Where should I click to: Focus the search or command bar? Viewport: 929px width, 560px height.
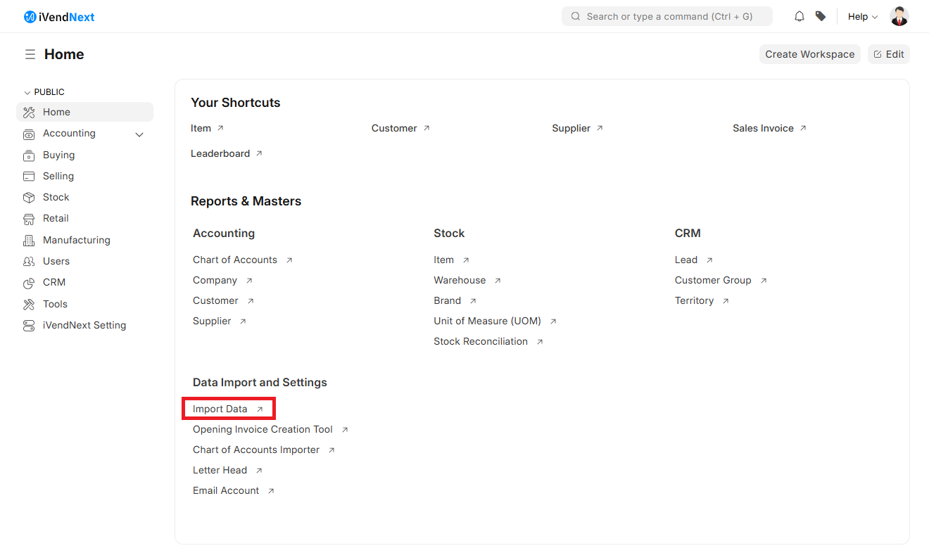(x=667, y=16)
